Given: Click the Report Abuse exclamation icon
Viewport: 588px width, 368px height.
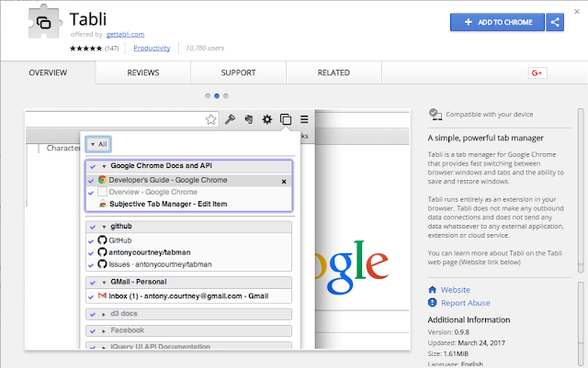Looking at the screenshot, I should point(433,303).
